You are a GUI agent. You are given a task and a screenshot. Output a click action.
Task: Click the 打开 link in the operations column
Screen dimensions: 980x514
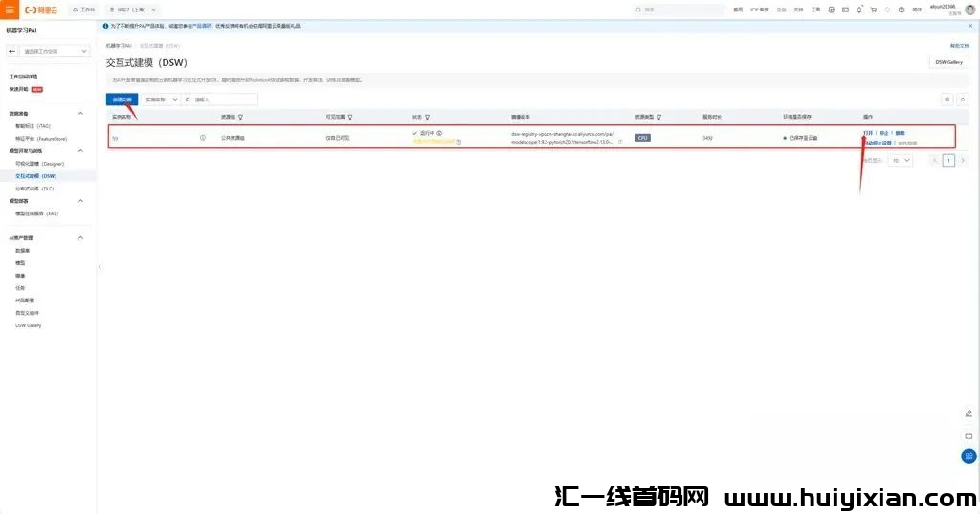(x=868, y=133)
